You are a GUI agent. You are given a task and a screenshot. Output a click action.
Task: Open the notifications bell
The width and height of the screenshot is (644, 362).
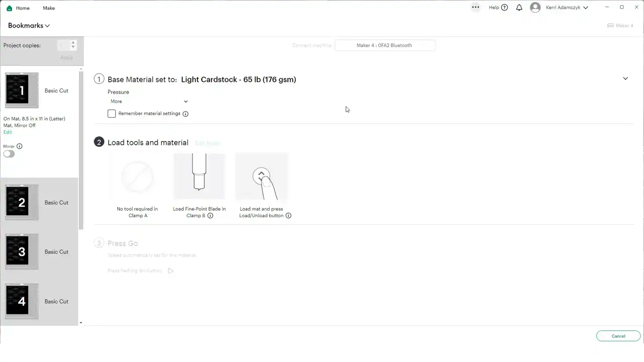[519, 8]
